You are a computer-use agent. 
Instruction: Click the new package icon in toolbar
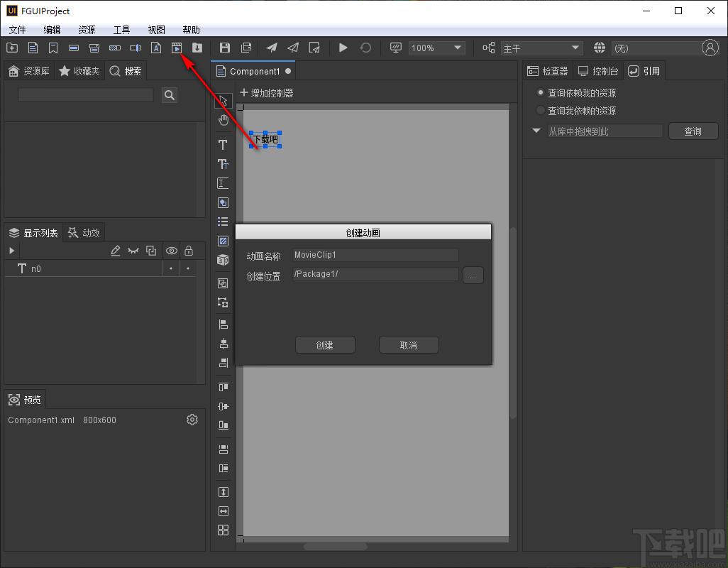click(x=12, y=48)
